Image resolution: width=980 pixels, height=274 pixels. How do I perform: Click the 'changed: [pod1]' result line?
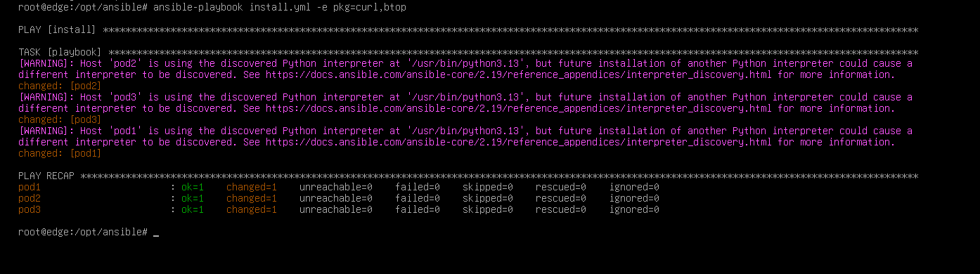pyautogui.click(x=60, y=153)
